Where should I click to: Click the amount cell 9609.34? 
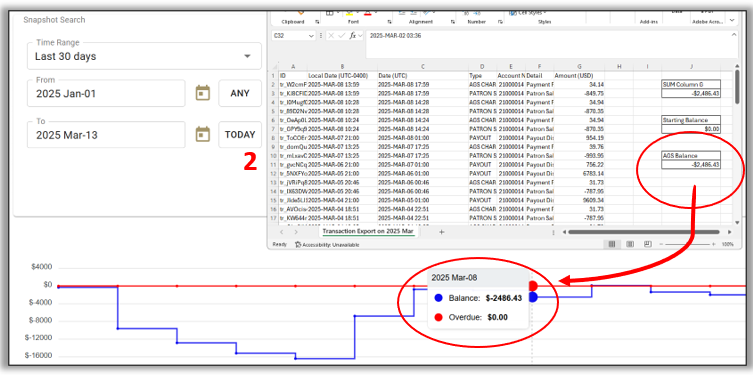click(x=579, y=200)
